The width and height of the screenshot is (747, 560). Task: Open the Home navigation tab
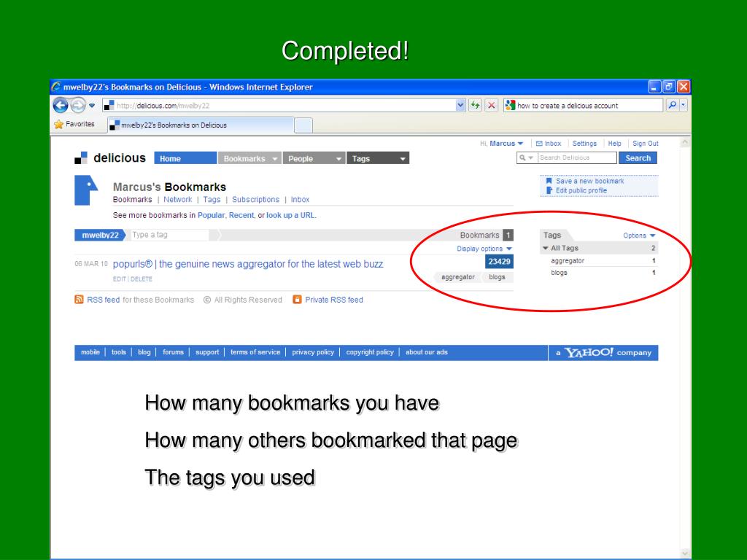pos(185,158)
